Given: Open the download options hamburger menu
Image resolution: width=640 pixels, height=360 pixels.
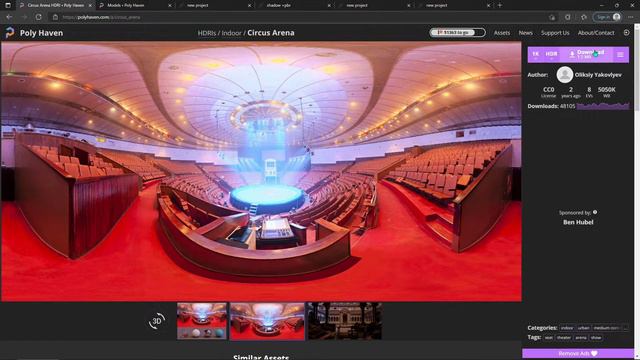Looking at the screenshot, I should [620, 54].
